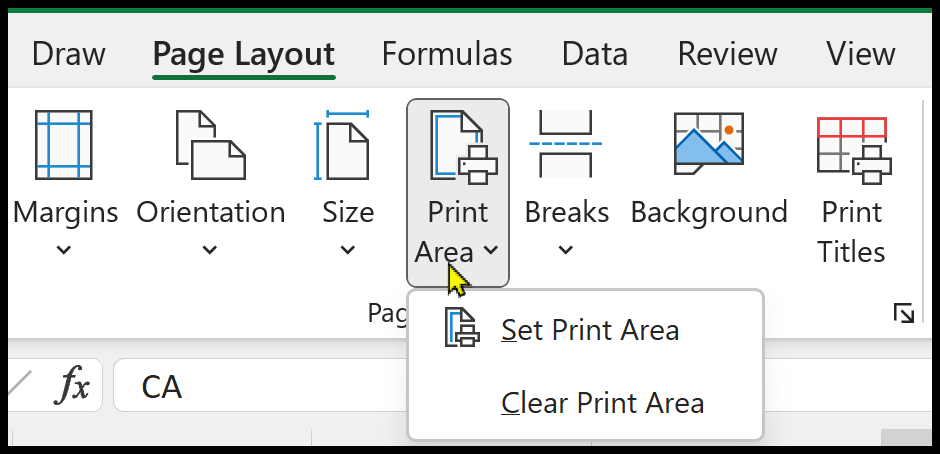Click the Background picture icon
This screenshot has width=940, height=454.
[709, 143]
